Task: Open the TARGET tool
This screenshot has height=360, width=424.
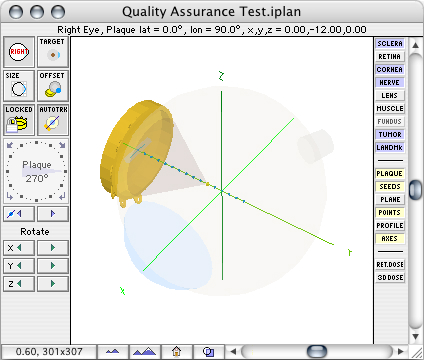Action: point(53,52)
